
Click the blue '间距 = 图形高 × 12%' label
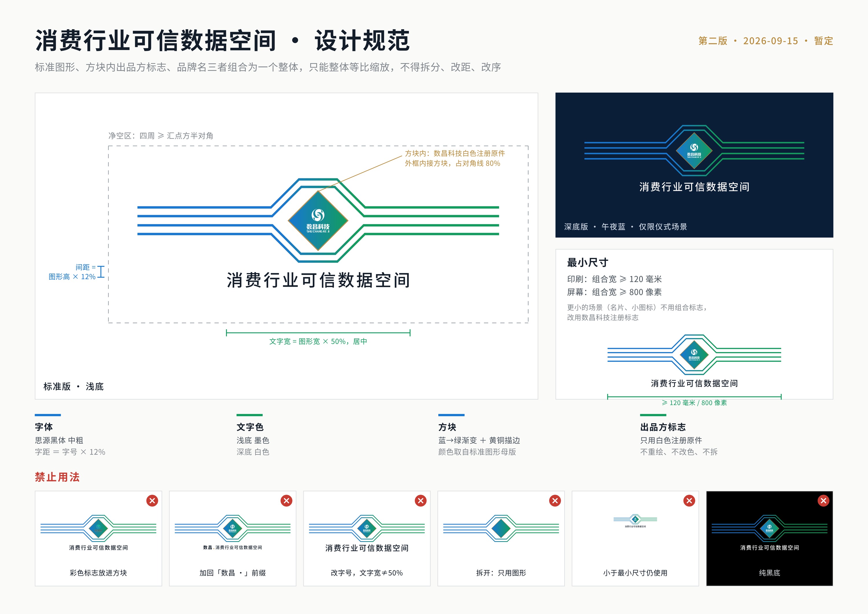(72, 272)
